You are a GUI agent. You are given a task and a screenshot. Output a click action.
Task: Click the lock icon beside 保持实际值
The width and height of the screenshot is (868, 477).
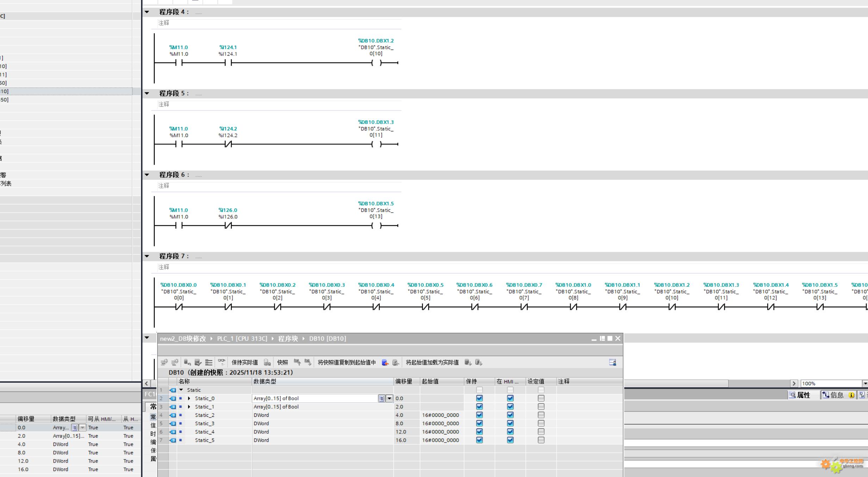pyautogui.click(x=267, y=362)
